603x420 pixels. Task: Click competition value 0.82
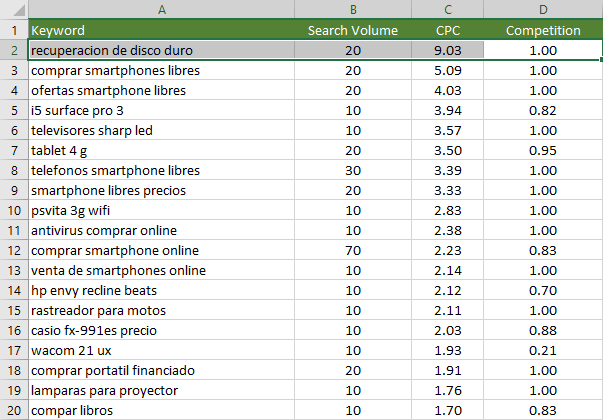(543, 110)
